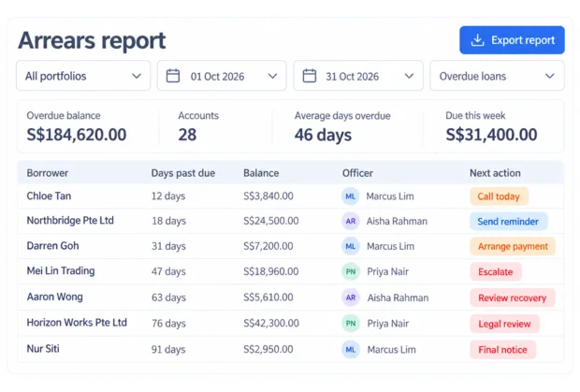Click the 18 days cell
This screenshot has width=580, height=392.
point(168,221)
